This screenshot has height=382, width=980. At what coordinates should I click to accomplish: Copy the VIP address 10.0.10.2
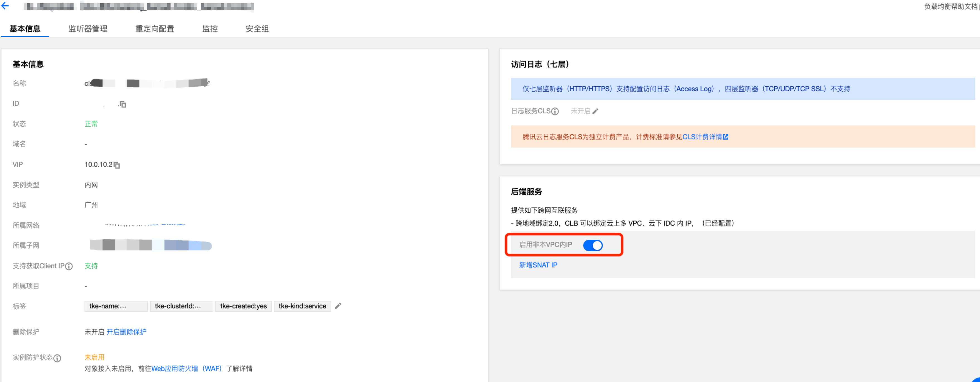[x=117, y=165]
